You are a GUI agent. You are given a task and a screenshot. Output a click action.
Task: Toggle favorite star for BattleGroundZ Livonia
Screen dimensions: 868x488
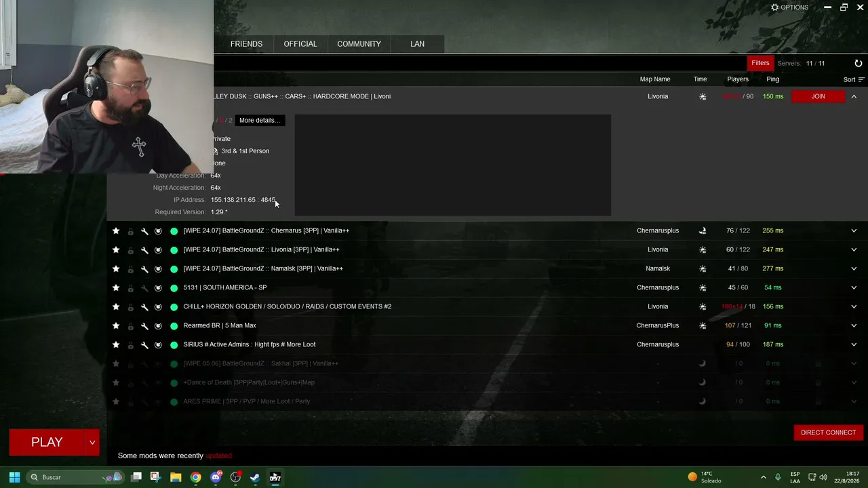116,249
